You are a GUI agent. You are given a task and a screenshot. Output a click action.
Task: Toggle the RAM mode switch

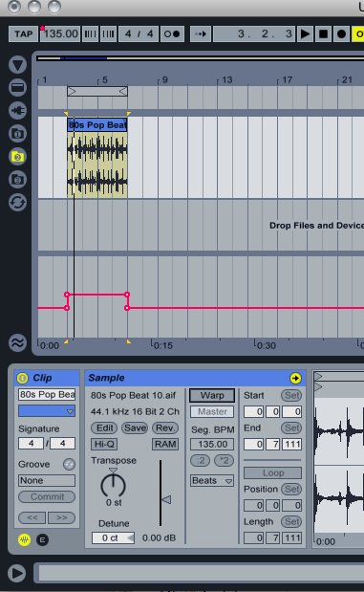pyautogui.click(x=165, y=444)
